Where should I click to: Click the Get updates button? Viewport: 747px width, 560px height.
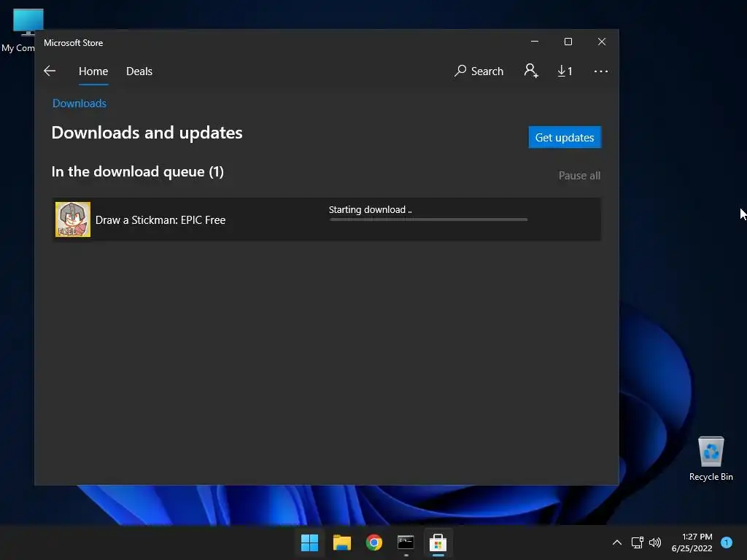(565, 137)
